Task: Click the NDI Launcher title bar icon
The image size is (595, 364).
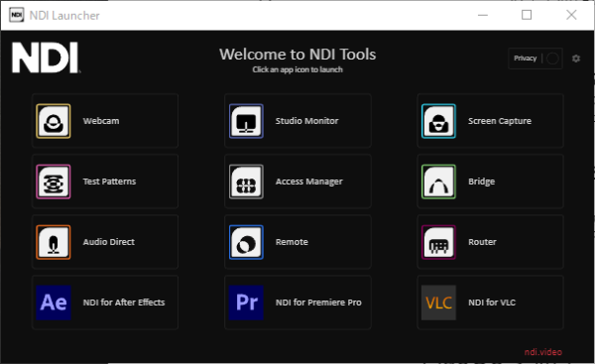Action: (x=16, y=15)
